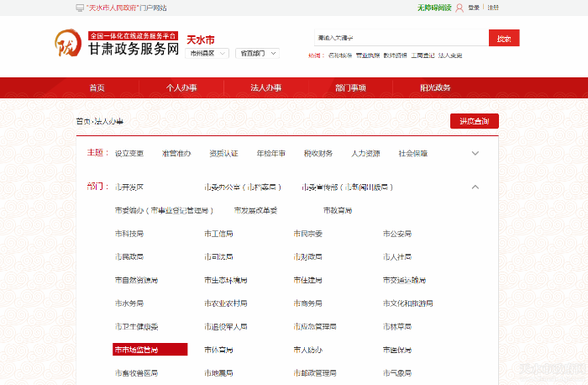Expand the 主题 category row chevron
Screen dimensions: 588x385
[x=475, y=153]
